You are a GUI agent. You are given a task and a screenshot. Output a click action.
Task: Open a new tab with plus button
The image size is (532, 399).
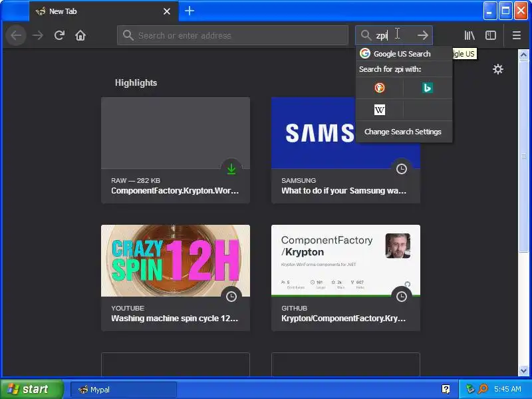tap(190, 11)
